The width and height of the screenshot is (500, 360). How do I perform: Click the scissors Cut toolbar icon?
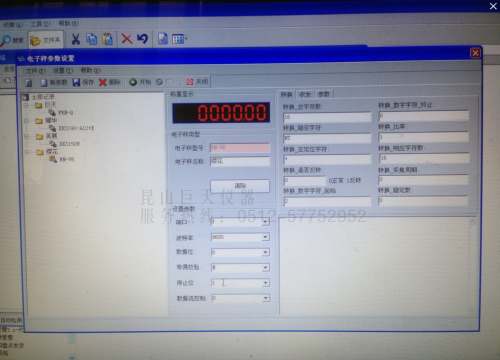(76, 39)
